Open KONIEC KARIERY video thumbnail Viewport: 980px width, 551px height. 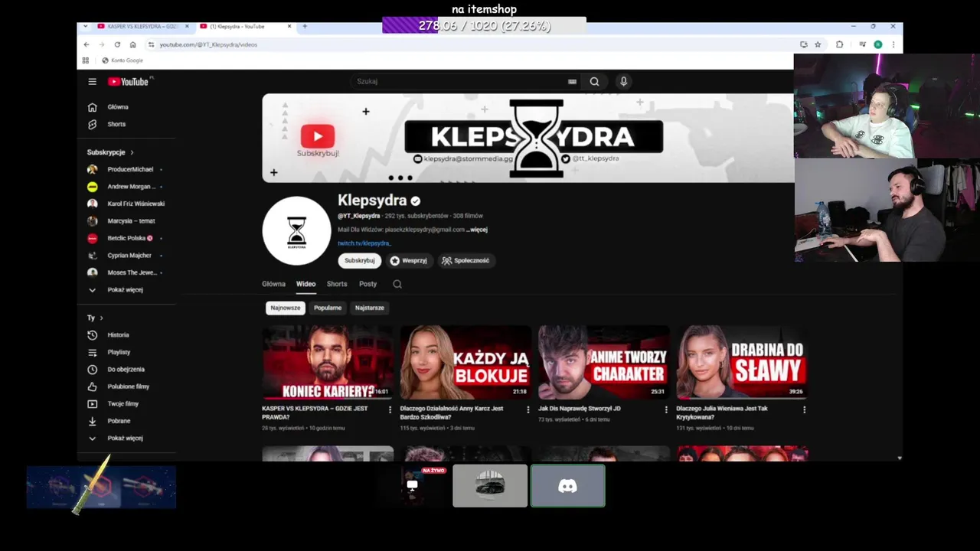(328, 363)
